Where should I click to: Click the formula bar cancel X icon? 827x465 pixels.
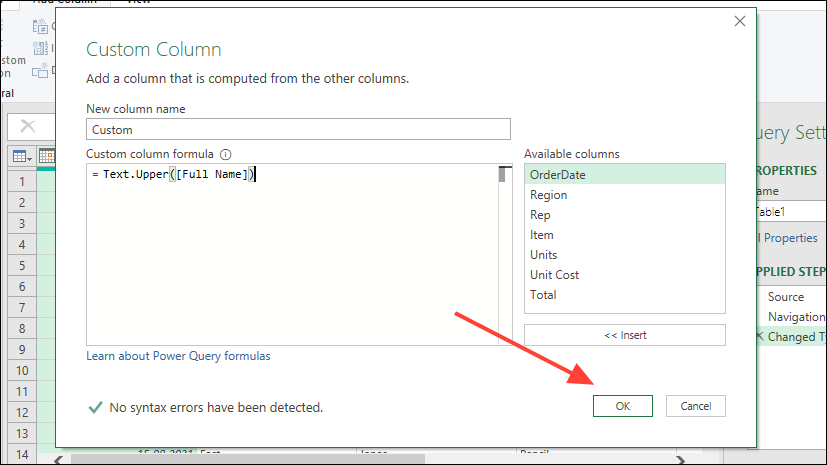(27, 126)
